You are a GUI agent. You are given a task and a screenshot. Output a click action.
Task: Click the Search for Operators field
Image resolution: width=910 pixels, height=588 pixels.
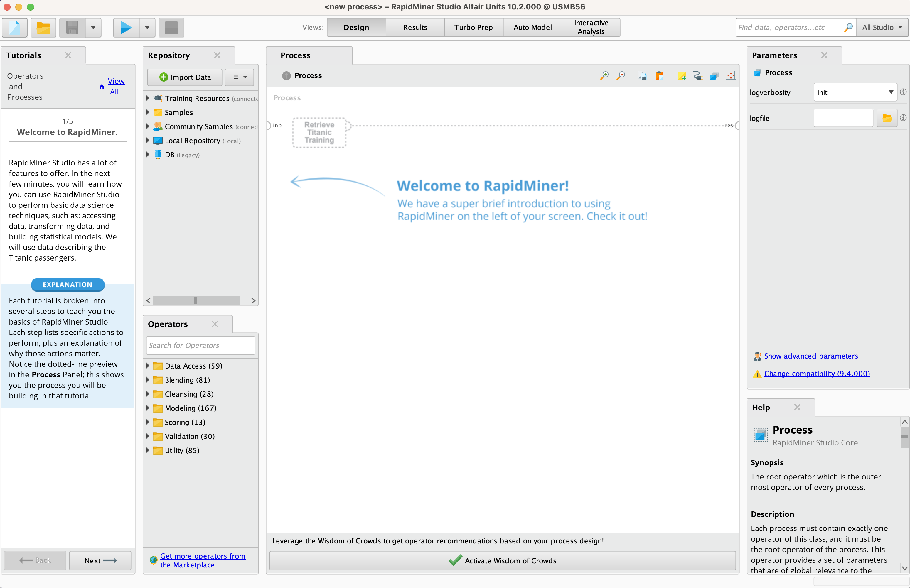point(200,345)
